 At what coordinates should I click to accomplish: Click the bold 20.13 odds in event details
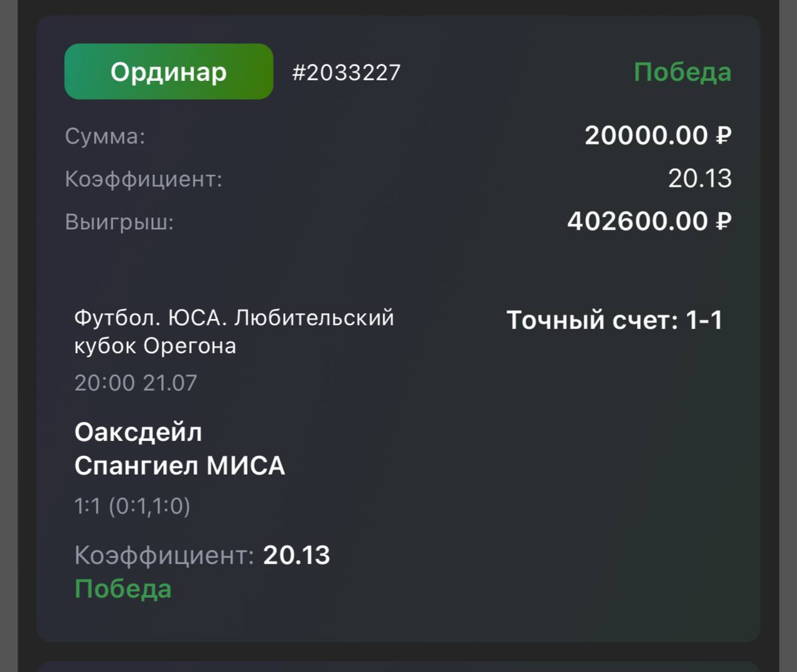pos(296,555)
